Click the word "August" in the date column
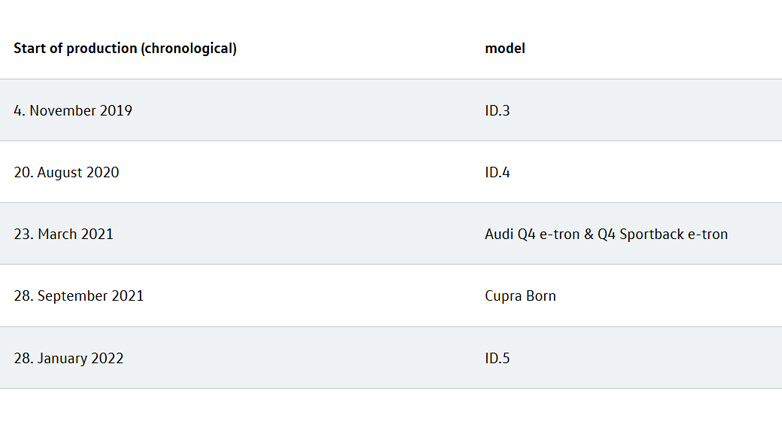782x440 pixels. [x=60, y=172]
